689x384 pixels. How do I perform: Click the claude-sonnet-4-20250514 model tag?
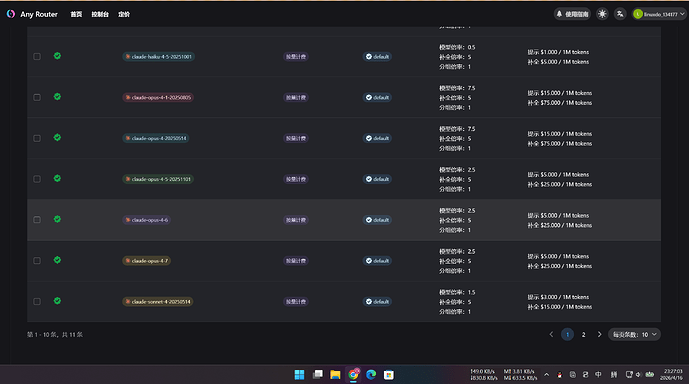(x=158, y=302)
